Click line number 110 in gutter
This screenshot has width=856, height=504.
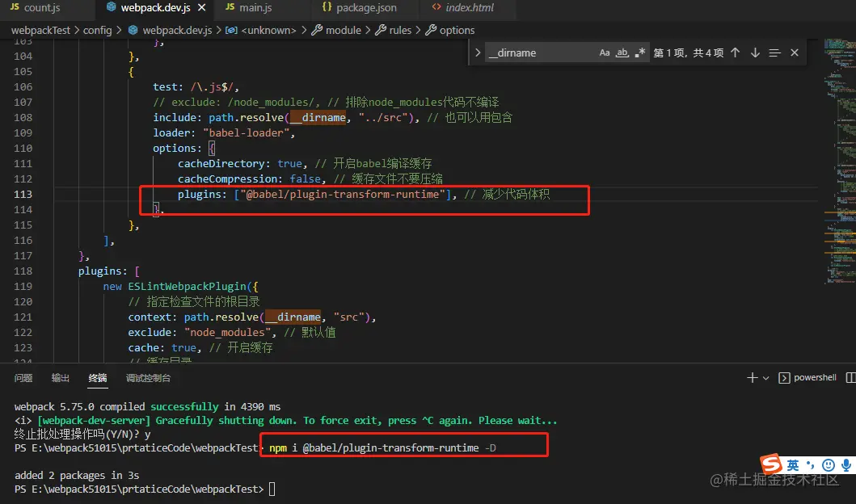[x=23, y=149]
